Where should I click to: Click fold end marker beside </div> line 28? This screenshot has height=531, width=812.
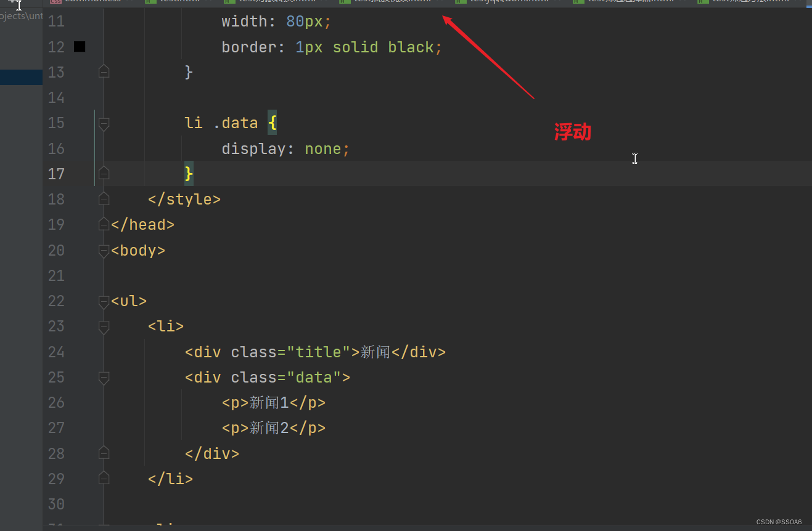tap(104, 453)
